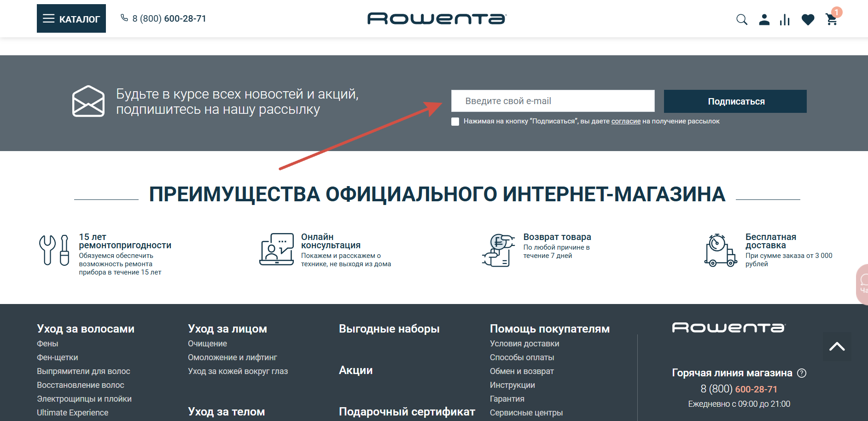Click the scroll-to-top chevron button

pos(837,346)
